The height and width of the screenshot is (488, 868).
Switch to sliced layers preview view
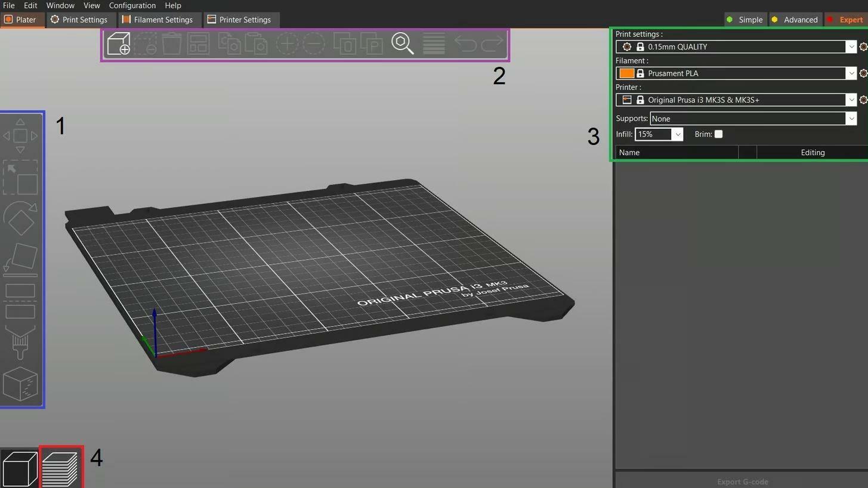[x=61, y=468]
